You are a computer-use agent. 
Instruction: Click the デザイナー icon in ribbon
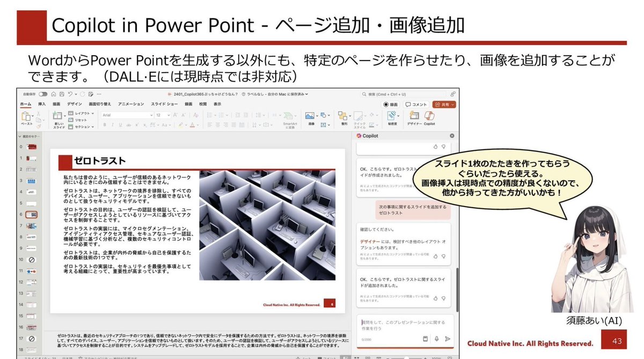414,116
